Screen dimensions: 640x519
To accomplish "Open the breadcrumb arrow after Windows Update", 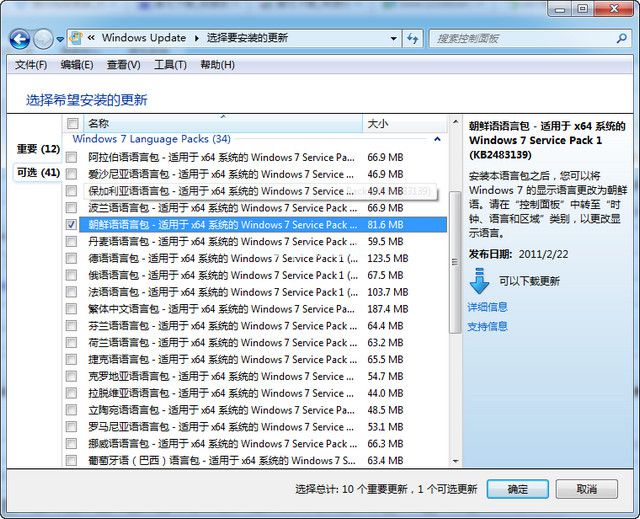I will 197,38.
